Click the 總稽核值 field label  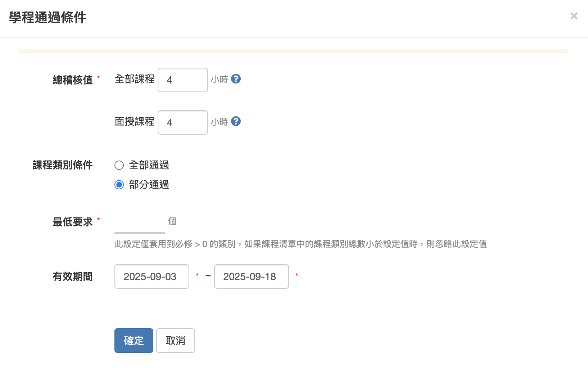pos(73,80)
